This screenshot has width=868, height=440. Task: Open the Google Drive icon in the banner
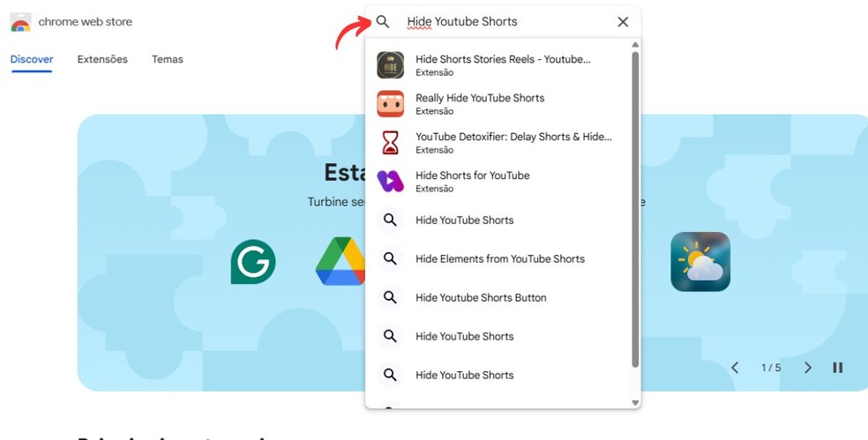tap(340, 261)
